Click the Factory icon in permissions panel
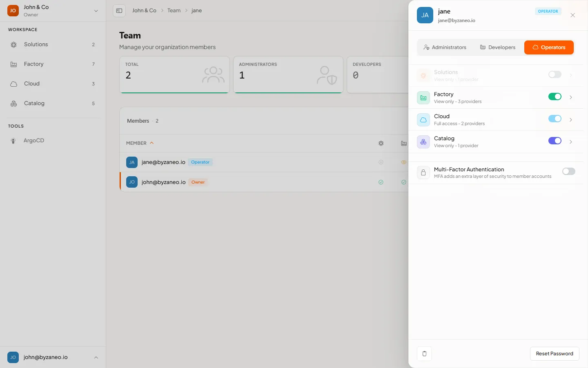This screenshot has width=588, height=368. [423, 98]
